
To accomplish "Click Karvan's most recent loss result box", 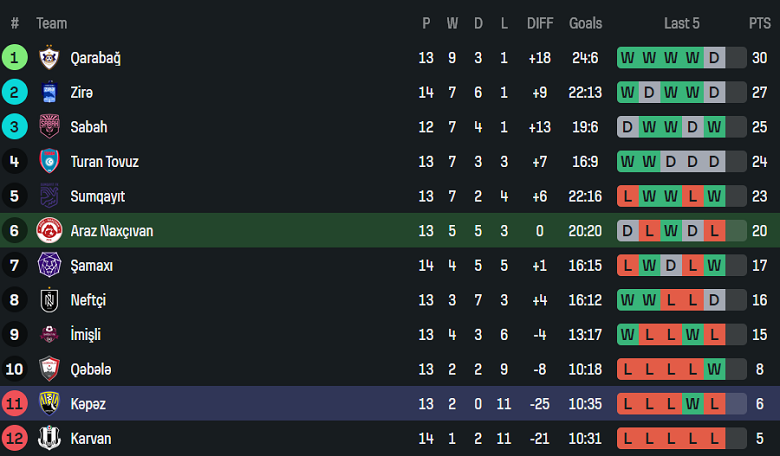I will [x=714, y=438].
